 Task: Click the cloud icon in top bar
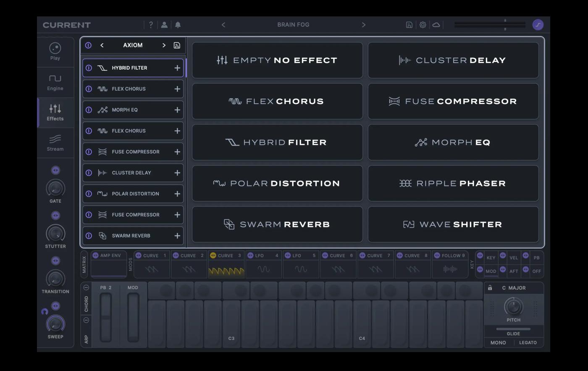pos(436,25)
